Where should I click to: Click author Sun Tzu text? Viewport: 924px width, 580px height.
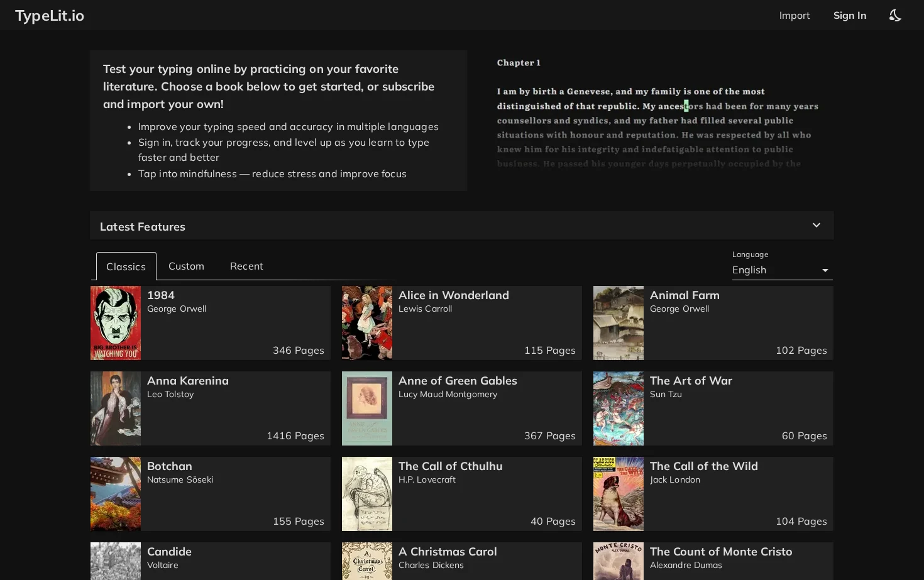pos(666,394)
